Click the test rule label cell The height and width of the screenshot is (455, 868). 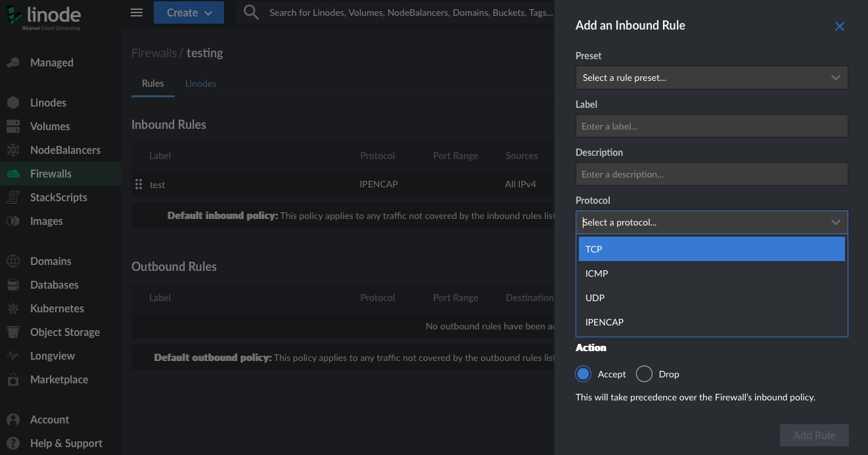click(x=157, y=185)
